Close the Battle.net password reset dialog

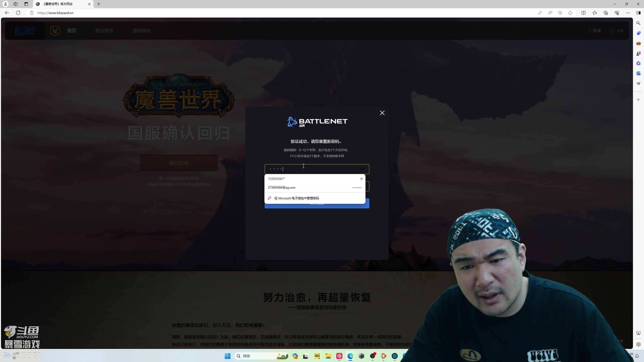coord(382,113)
